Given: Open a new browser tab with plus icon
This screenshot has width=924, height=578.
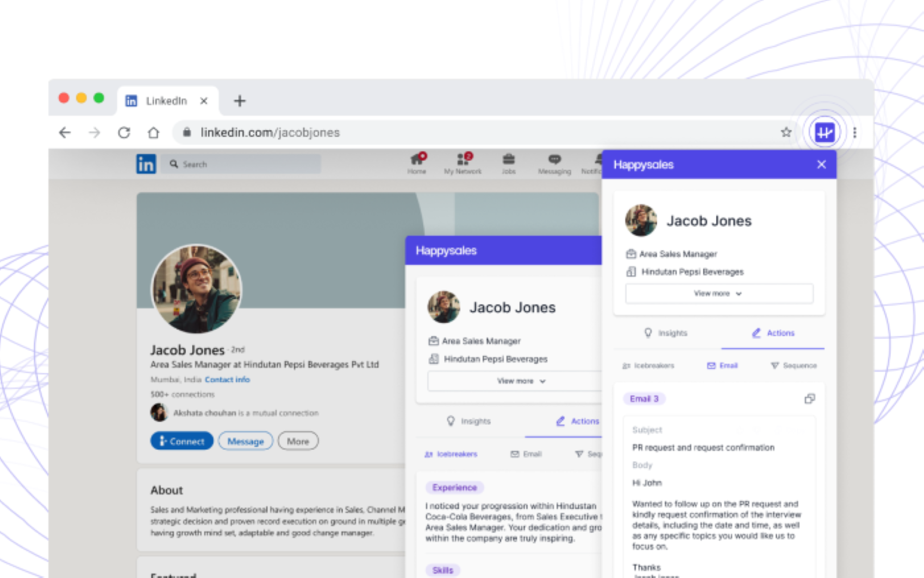Looking at the screenshot, I should (x=240, y=101).
